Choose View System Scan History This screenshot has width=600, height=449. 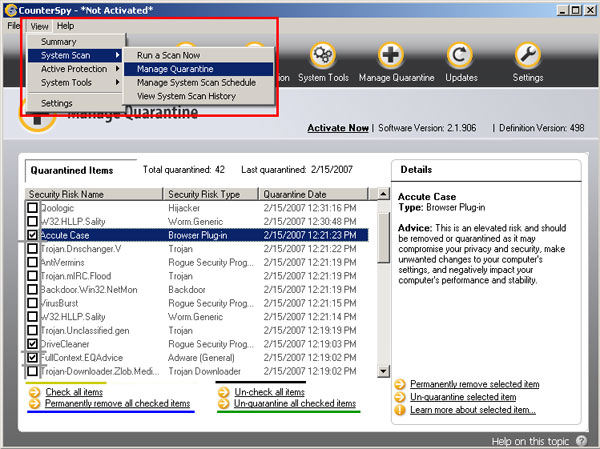pos(199,96)
